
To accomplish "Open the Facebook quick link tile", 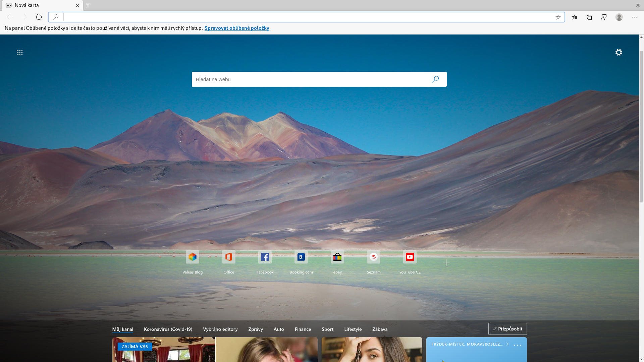I will pos(265,262).
